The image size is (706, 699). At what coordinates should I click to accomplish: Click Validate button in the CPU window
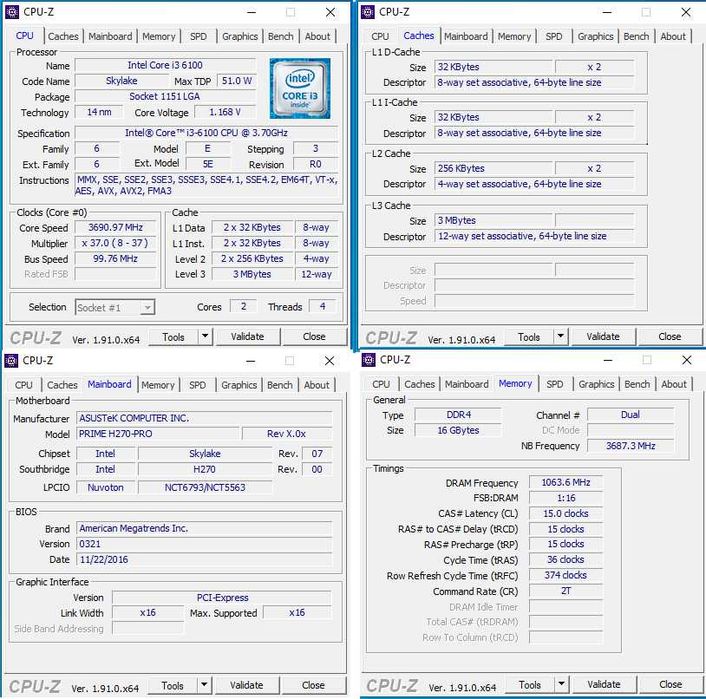point(248,336)
